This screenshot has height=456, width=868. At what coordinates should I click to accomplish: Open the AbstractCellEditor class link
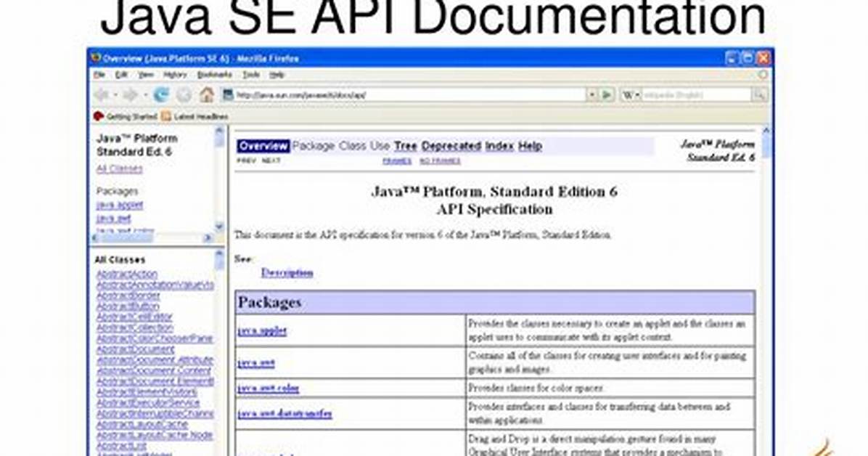(x=134, y=317)
